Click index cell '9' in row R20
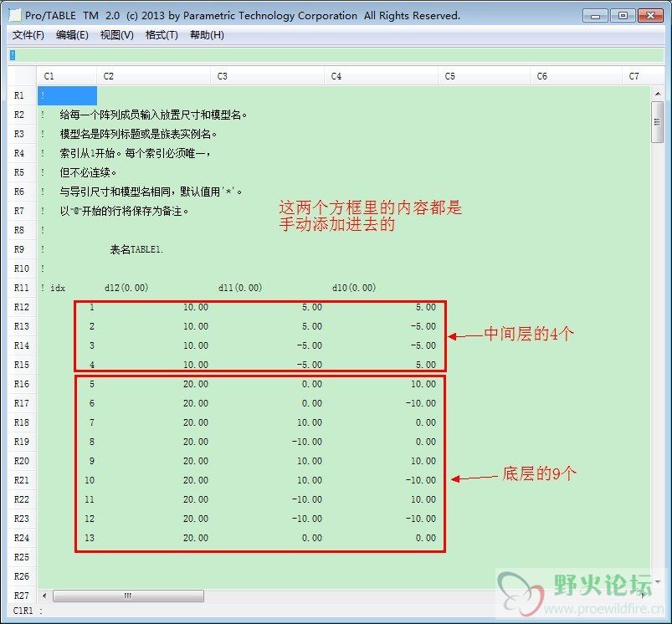The width and height of the screenshot is (672, 624). pyautogui.click(x=92, y=461)
